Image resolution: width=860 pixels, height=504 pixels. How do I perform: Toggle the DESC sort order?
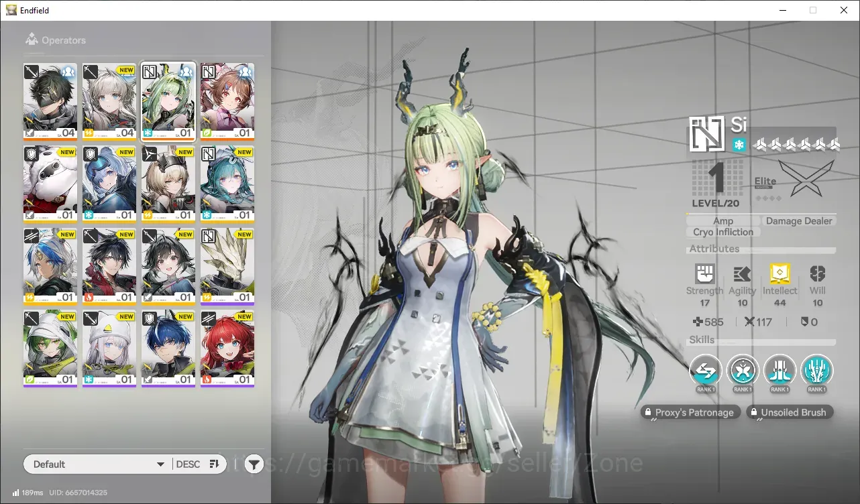pos(197,464)
